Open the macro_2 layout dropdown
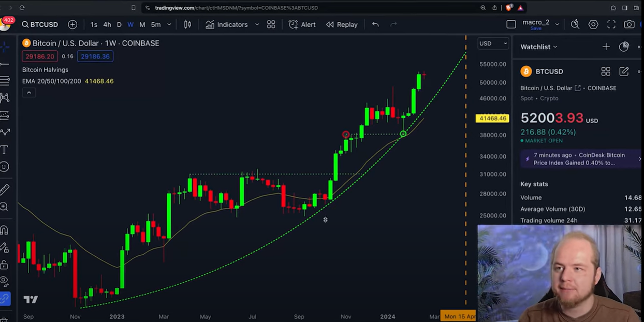This screenshot has height=322, width=644. pos(557,24)
